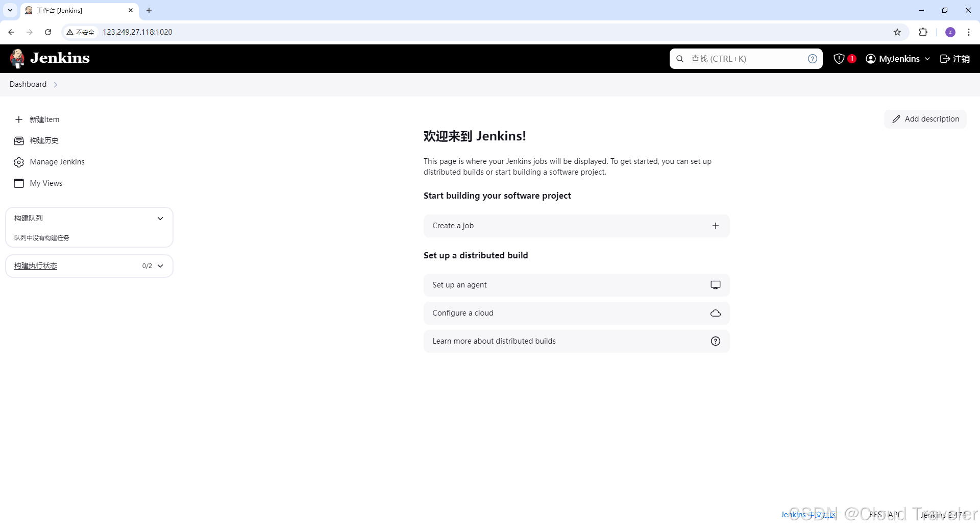
Task: Click the Jenkins title text in header
Action: click(60, 58)
